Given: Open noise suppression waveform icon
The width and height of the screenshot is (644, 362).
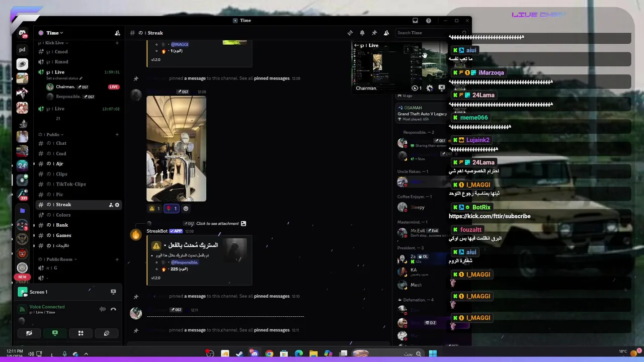Looking at the screenshot, I should [103, 309].
